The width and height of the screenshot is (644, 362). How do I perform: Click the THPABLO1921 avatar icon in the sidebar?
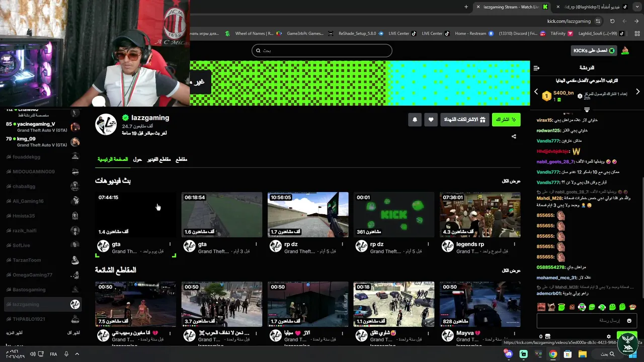pos(75,319)
